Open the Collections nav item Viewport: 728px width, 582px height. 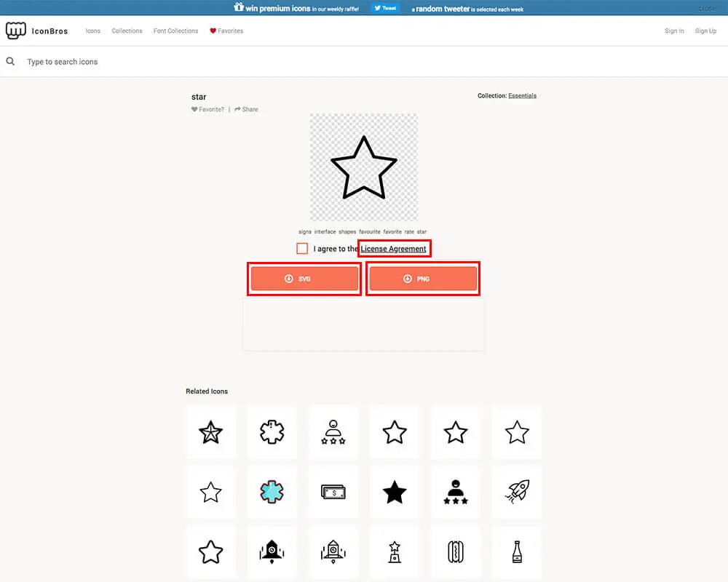tap(127, 31)
